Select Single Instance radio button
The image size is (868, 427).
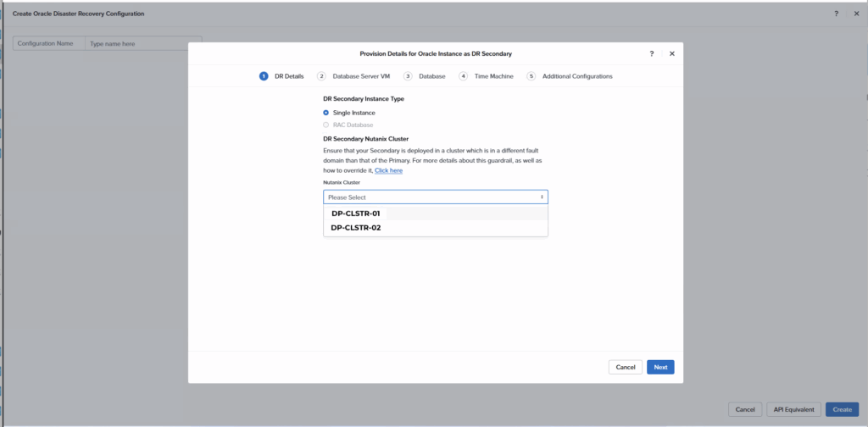tap(326, 113)
